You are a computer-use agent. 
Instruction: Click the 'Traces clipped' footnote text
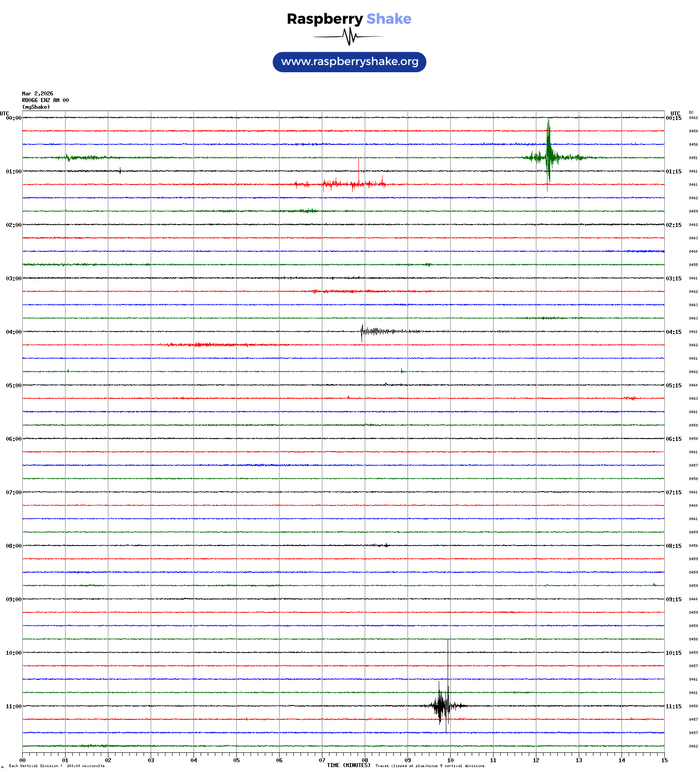pyautogui.click(x=429, y=766)
